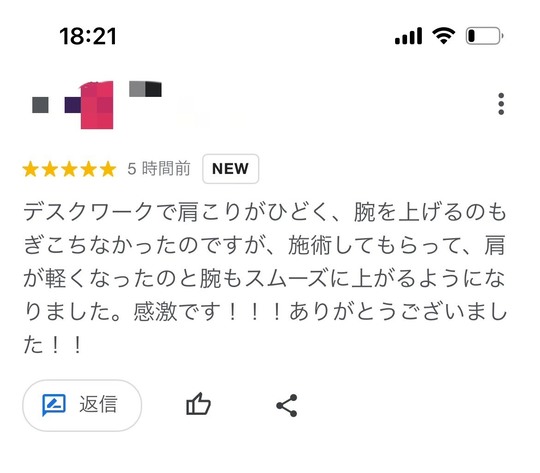This screenshot has height=473, width=540.
Task: Tap the cellular signal strength icon
Action: (x=408, y=36)
